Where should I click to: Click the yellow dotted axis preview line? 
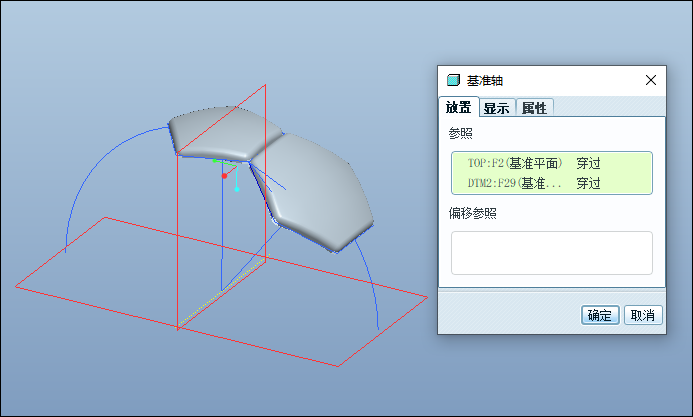[223, 291]
